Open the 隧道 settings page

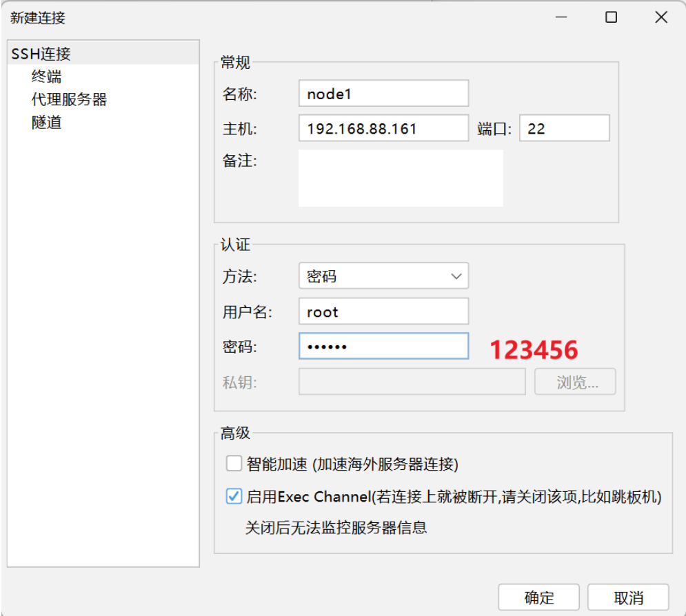(x=46, y=122)
